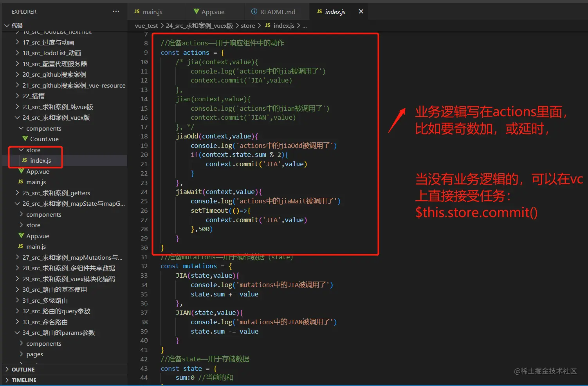This screenshot has width=588, height=386.
Task: Collapse the 代码 root folder section
Action: tap(7, 25)
